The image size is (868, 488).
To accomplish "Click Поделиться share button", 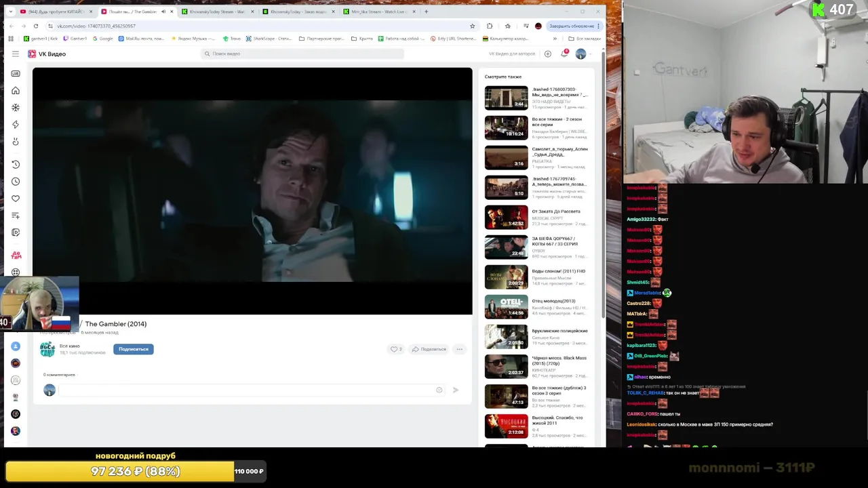I will [x=429, y=349].
